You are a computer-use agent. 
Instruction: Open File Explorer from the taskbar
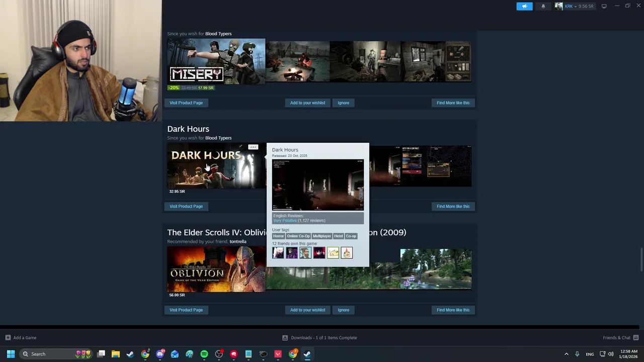tap(116, 354)
